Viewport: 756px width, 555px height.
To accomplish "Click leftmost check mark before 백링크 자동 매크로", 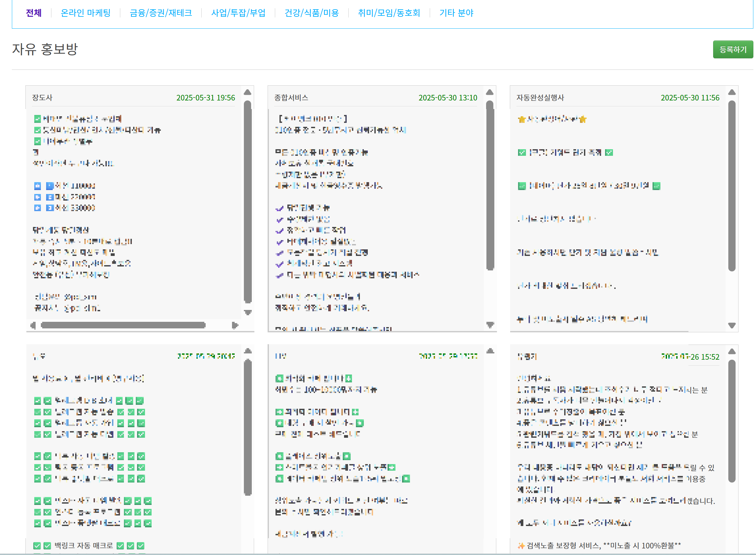I will [37, 546].
